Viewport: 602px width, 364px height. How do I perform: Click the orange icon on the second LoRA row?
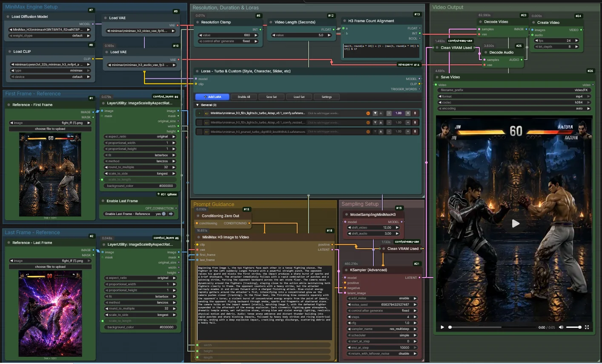368,123
